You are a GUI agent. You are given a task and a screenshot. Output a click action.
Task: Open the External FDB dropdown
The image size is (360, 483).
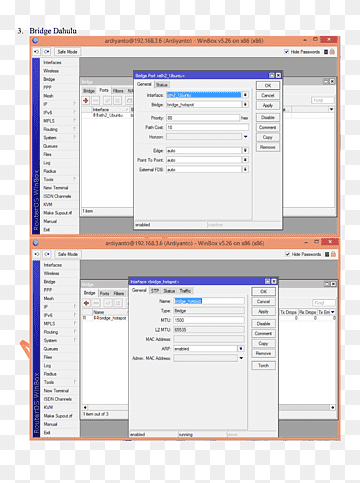pos(245,170)
